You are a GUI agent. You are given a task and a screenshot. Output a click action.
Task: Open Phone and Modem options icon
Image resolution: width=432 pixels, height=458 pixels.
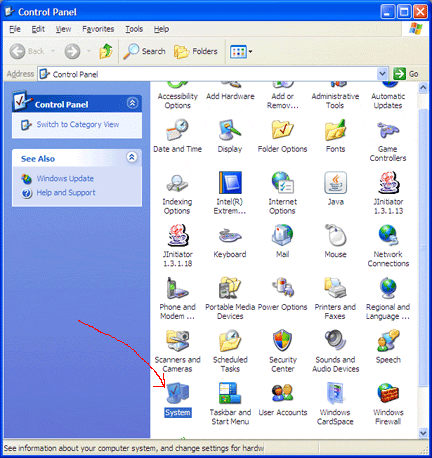177,298
